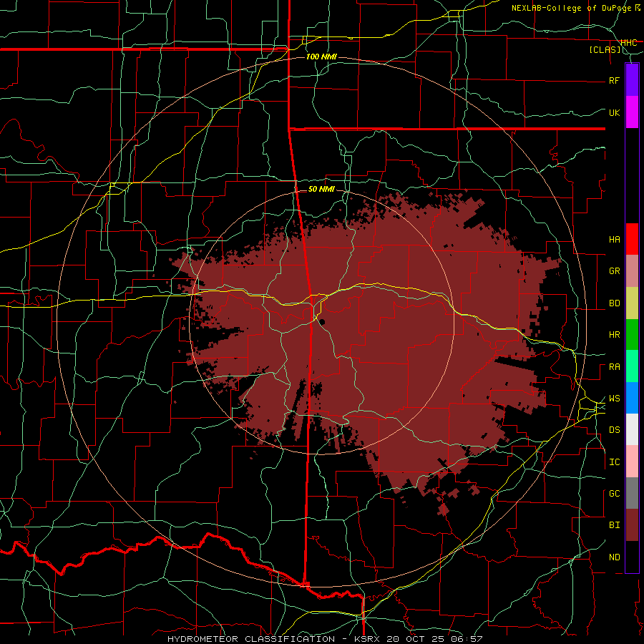The height and width of the screenshot is (644, 644).
Task: Click the GC legend label
Action: click(x=614, y=494)
